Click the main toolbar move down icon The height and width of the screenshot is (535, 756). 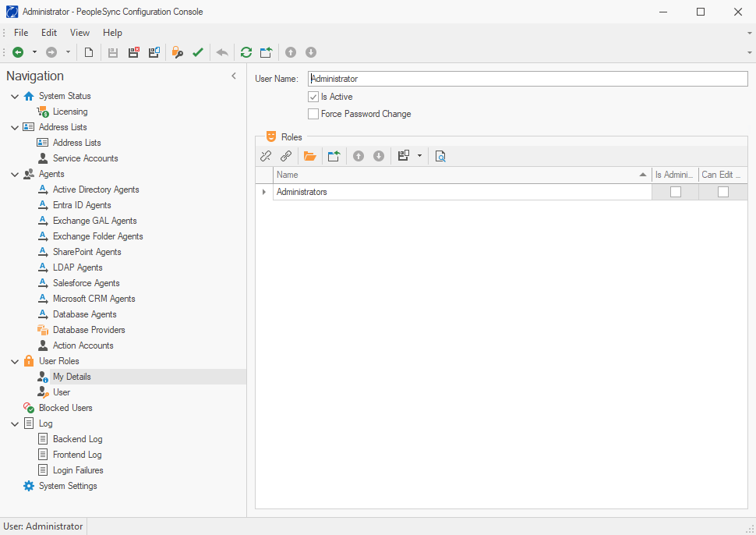click(311, 52)
